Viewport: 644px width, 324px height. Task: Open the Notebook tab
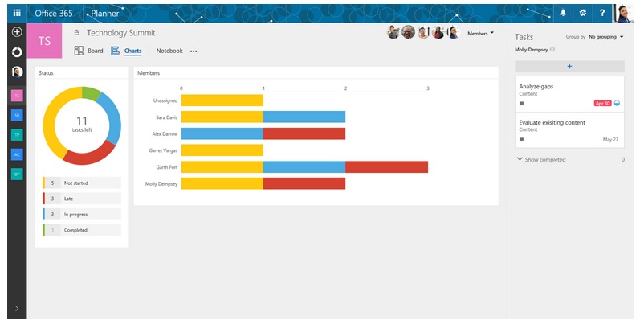pos(169,51)
